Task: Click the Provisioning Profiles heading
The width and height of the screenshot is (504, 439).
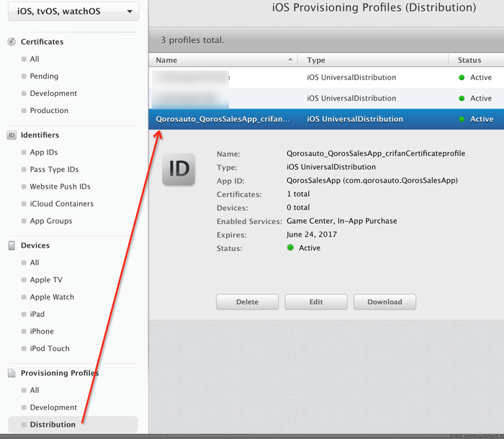Action: pyautogui.click(x=60, y=373)
